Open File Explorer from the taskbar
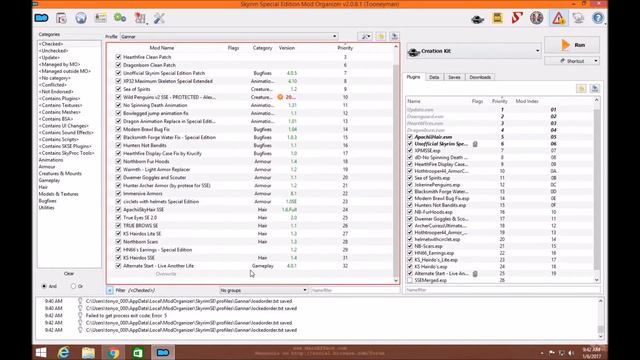The width and height of the screenshot is (640, 360). [88, 352]
